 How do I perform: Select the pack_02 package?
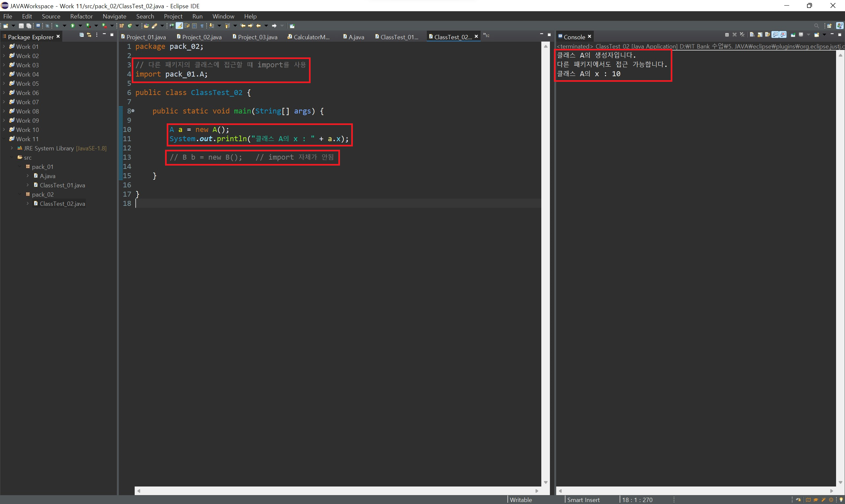43,195
